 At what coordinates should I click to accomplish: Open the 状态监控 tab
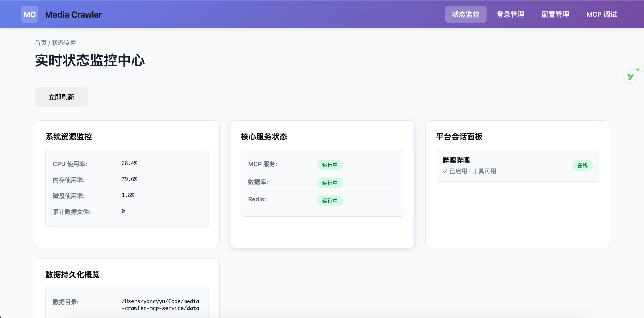[465, 14]
